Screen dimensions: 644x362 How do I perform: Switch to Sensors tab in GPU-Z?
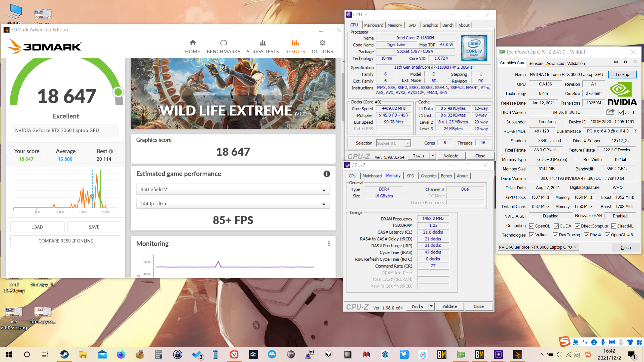(536, 63)
